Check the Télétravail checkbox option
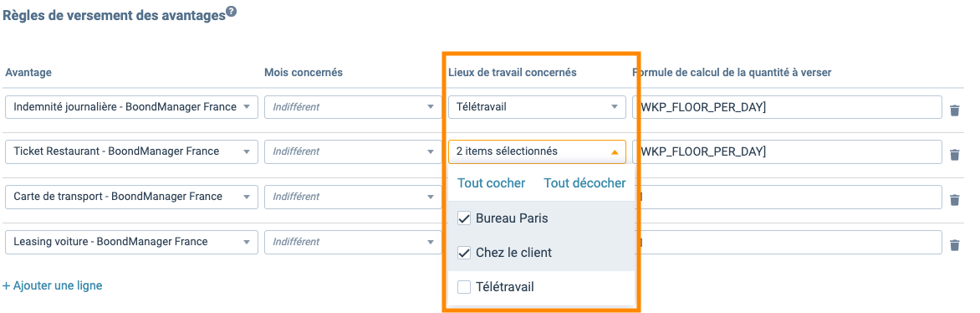Viewport: 980px width, 313px height. [464, 287]
